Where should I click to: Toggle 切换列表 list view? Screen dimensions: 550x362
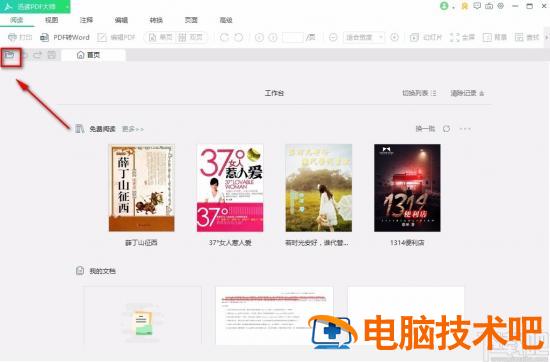pos(419,93)
